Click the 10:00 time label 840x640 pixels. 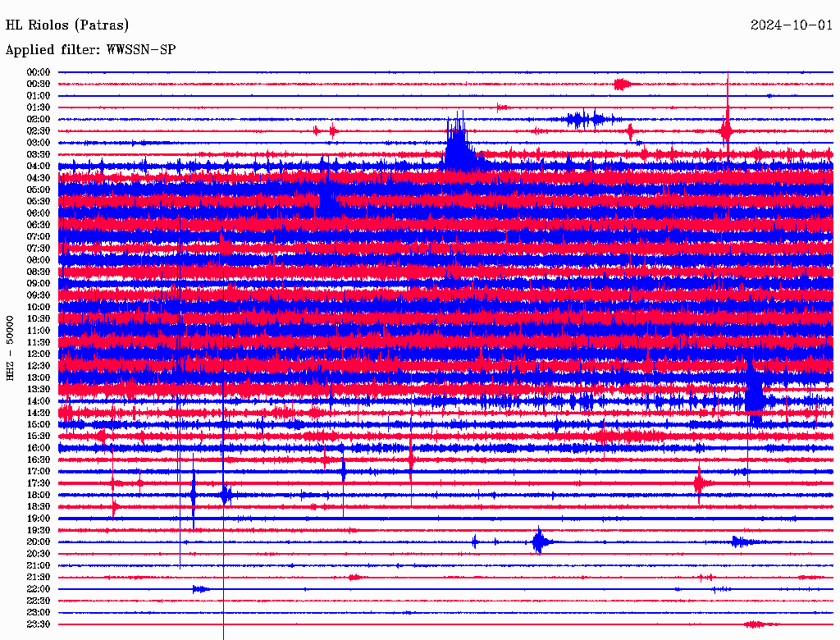[x=39, y=307]
